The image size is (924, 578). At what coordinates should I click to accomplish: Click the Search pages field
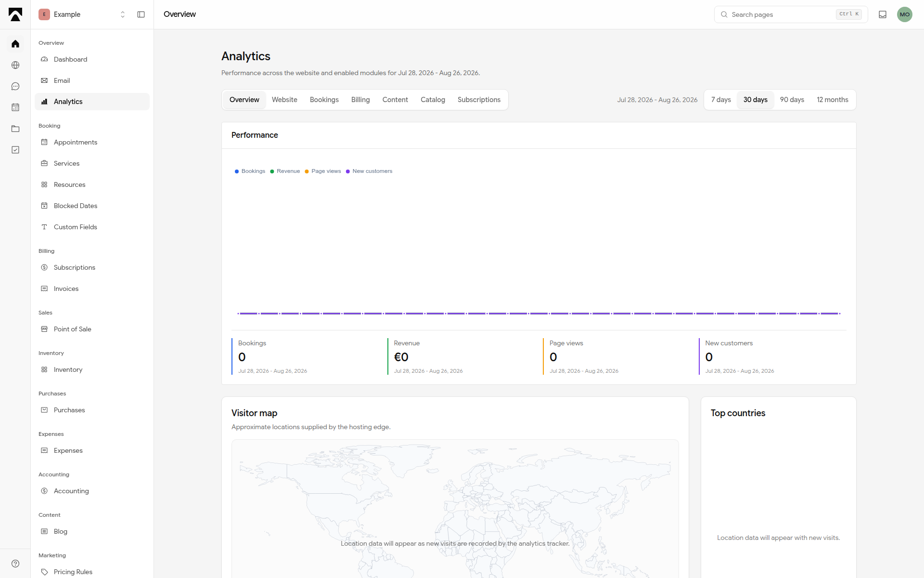point(791,14)
